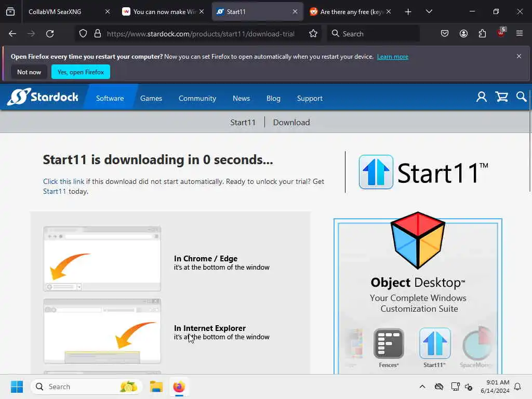Image resolution: width=532 pixels, height=399 pixels.
Task: Click 'Click this link' download link
Action: coord(63,181)
